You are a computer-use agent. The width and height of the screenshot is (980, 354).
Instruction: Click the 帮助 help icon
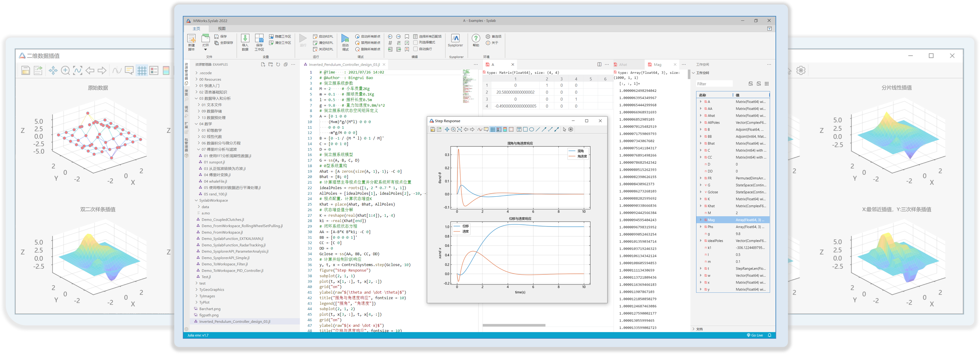click(x=476, y=39)
